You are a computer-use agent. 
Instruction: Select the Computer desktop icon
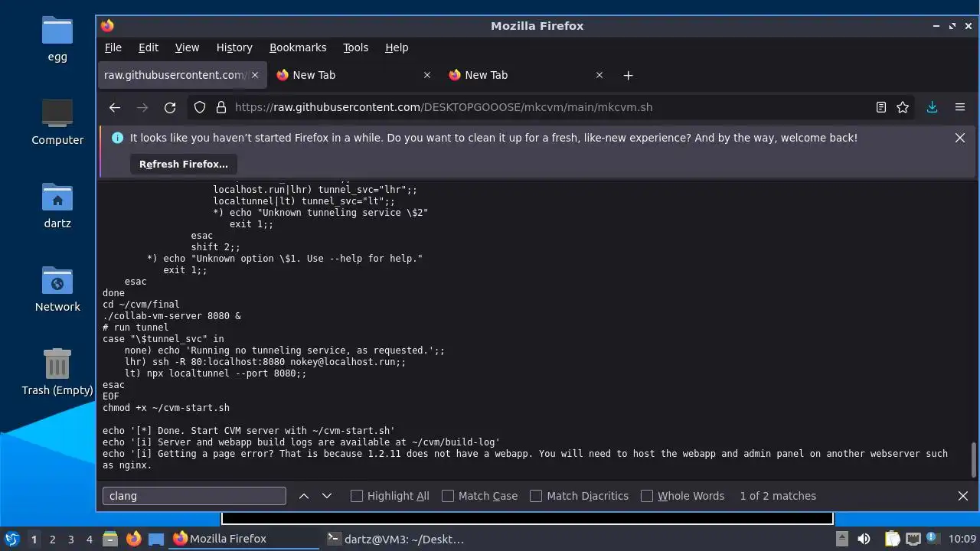point(57,122)
